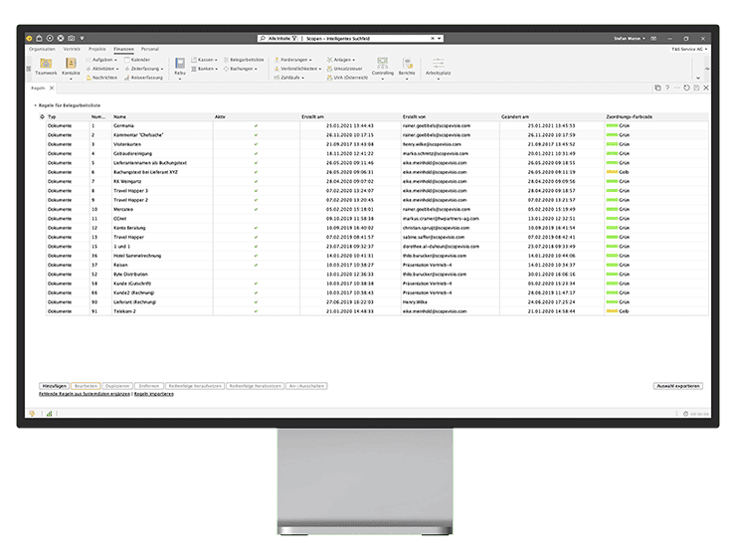Click the home icon in title bar
The width and height of the screenshot is (736, 560).
pos(39,38)
